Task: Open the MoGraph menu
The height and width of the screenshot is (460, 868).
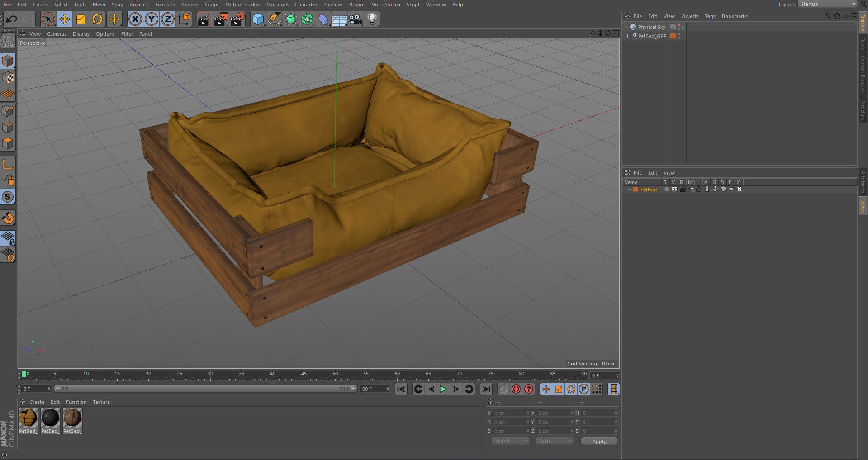Action: (277, 5)
